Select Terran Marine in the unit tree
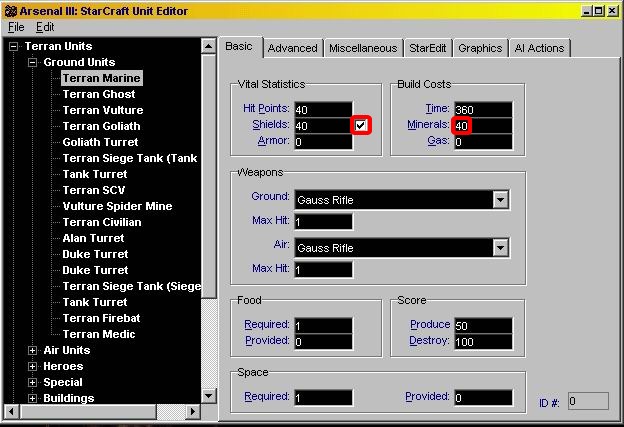This screenshot has width=624, height=427. (x=101, y=78)
